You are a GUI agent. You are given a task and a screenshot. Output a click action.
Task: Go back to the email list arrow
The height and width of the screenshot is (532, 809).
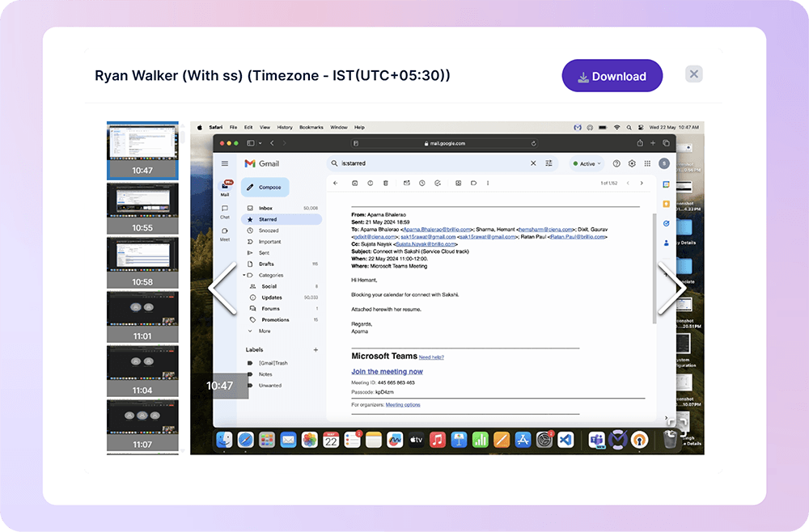tap(336, 183)
